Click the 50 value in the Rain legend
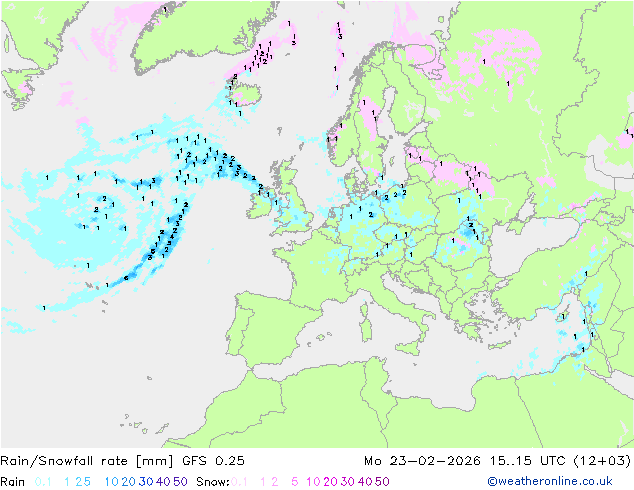 tap(180, 482)
